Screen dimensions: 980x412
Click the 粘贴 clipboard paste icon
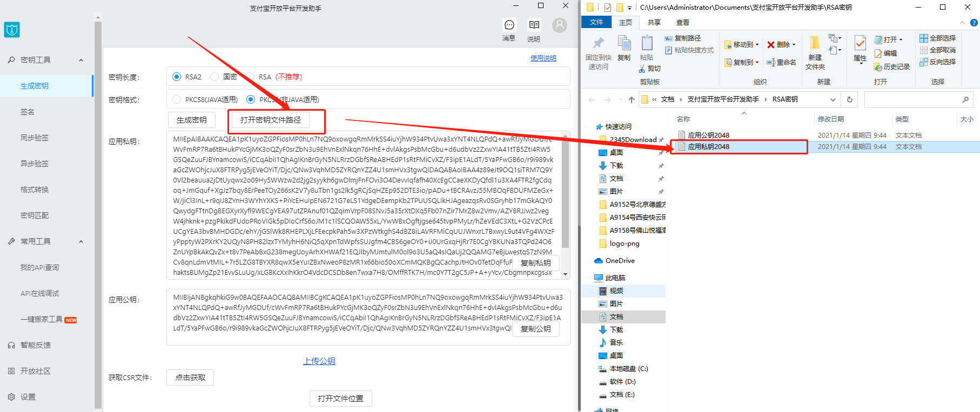pyautogui.click(x=647, y=43)
